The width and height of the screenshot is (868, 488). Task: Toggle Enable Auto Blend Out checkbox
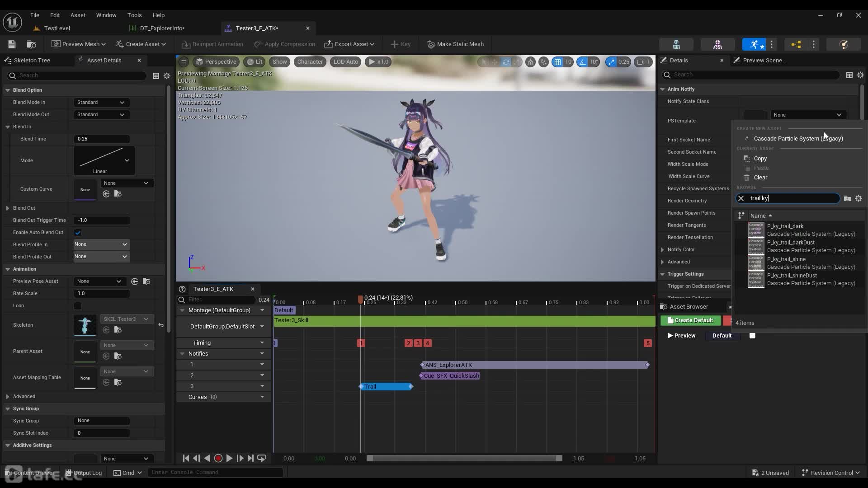(x=78, y=233)
